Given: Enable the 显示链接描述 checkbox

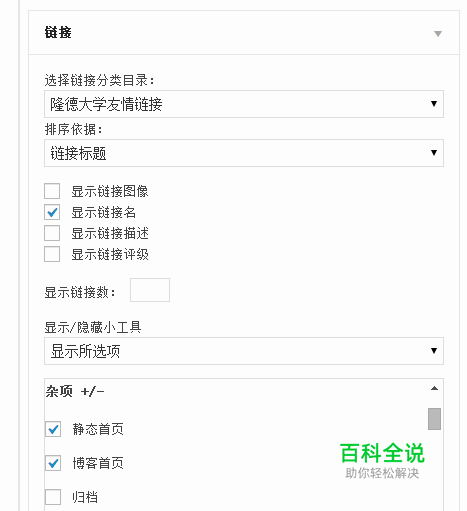Looking at the screenshot, I should [52, 233].
